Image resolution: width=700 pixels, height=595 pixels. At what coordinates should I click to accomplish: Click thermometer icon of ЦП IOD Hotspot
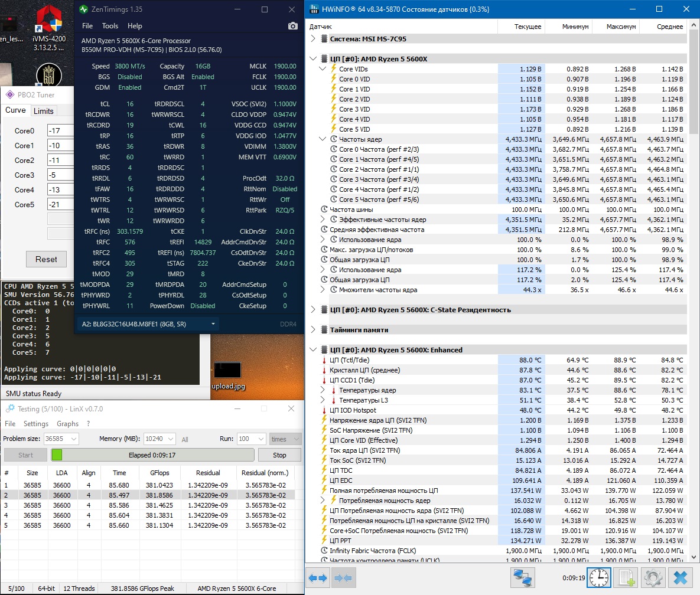coord(324,410)
